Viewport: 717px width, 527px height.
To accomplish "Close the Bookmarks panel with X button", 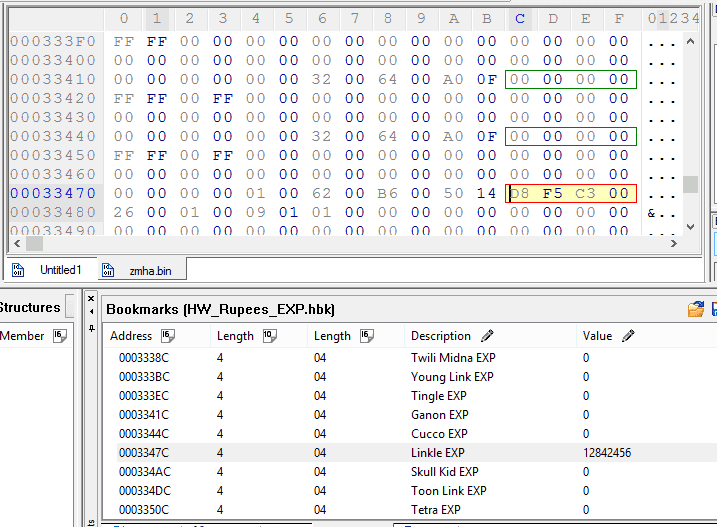I will tap(91, 299).
